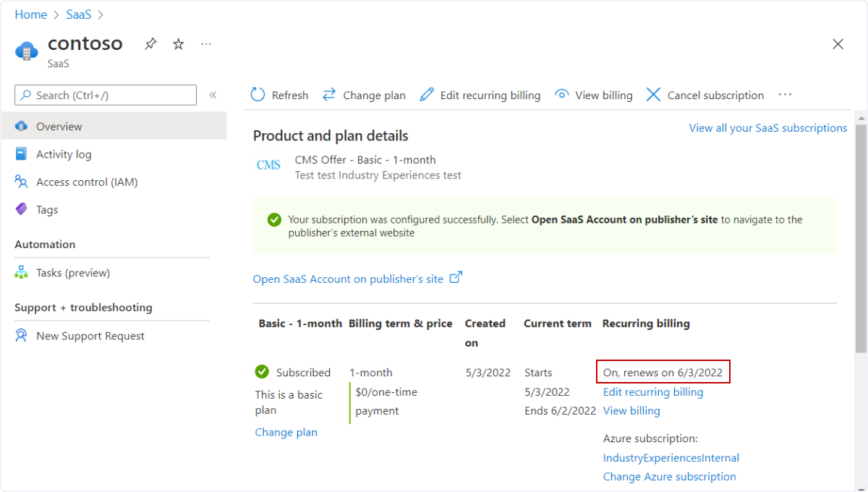Click 'CMS Offer - Basic - 1-month' text
The image size is (868, 492).
[365, 160]
